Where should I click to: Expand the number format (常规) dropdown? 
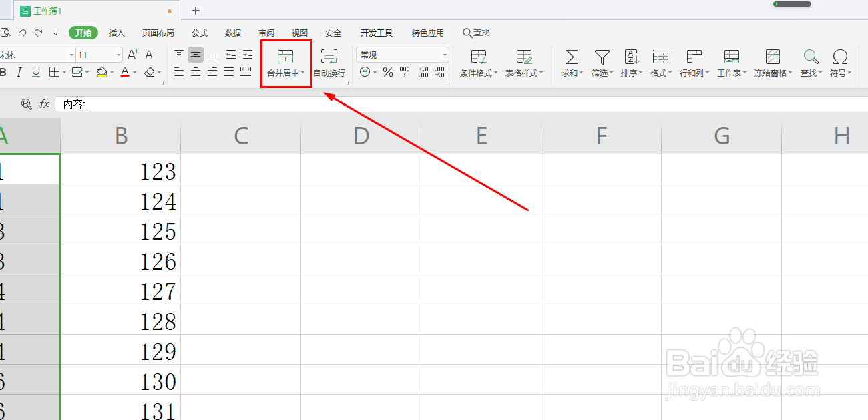click(x=444, y=54)
